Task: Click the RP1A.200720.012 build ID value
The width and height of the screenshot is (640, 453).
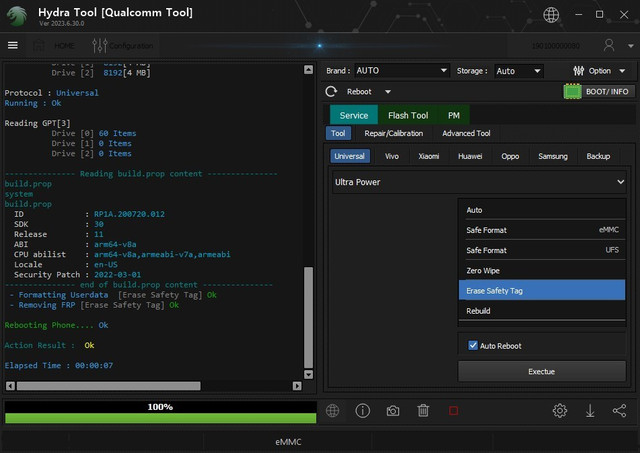Action: tap(129, 214)
